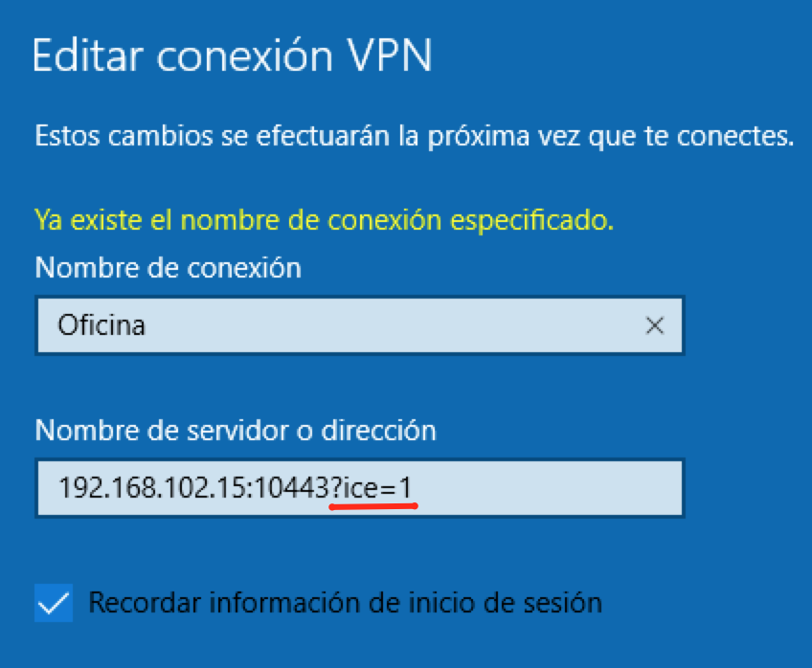This screenshot has width=812, height=668.
Task: Click the cross icon at the name field's right edge
Action: (654, 325)
